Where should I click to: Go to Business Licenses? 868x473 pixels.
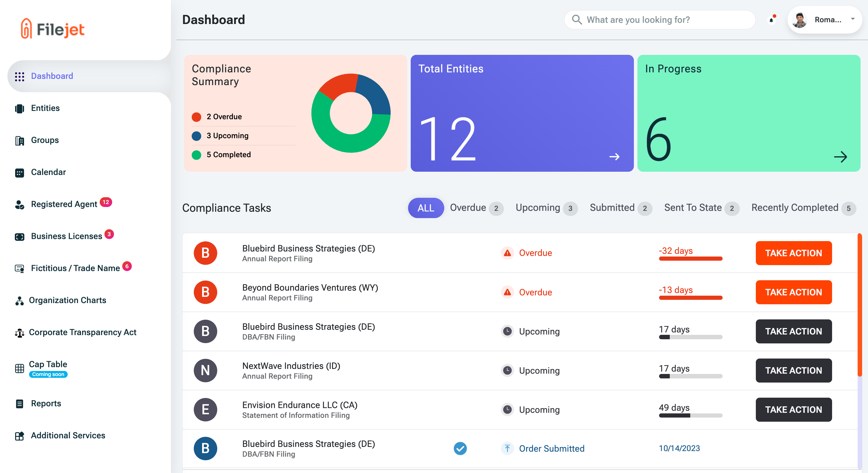[x=66, y=236]
